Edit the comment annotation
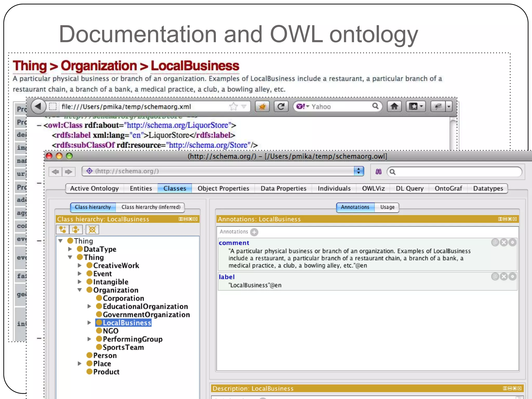This screenshot has height=399, width=532. pyautogui.click(x=513, y=242)
